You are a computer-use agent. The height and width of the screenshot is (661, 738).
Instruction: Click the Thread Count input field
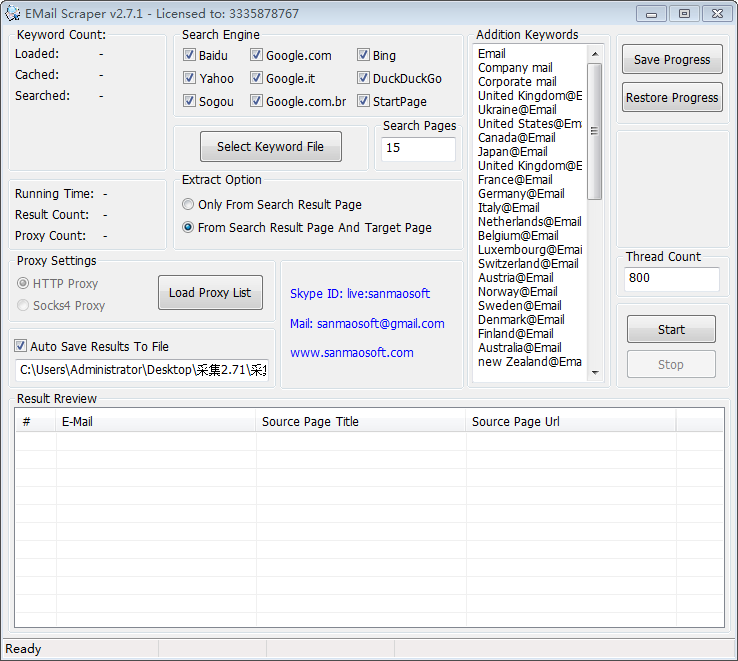pos(671,279)
